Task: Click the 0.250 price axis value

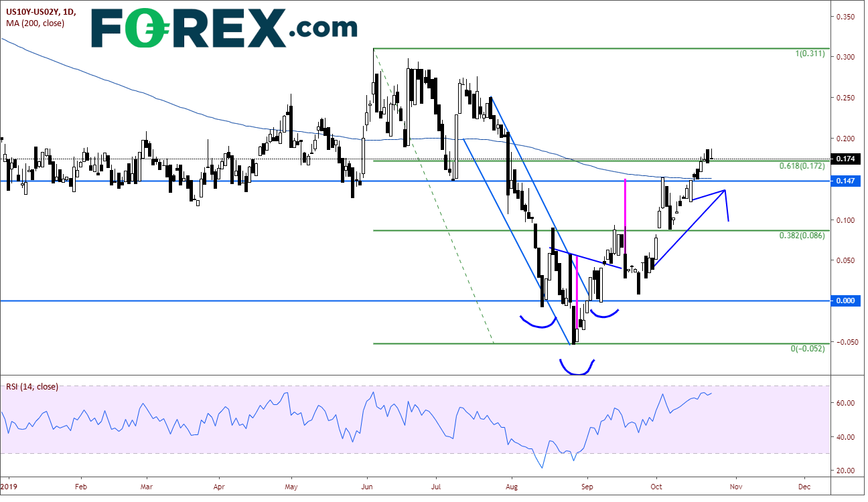Action: [846, 98]
